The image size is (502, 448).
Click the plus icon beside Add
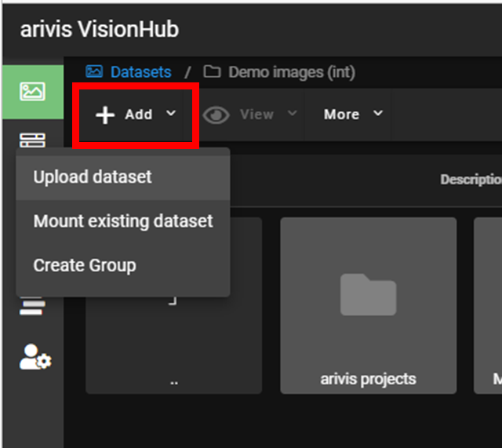click(x=105, y=115)
